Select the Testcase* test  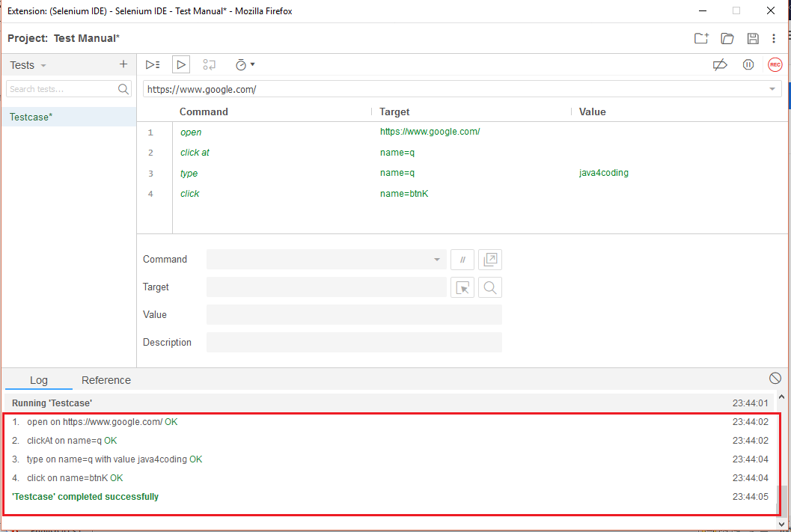(x=69, y=117)
